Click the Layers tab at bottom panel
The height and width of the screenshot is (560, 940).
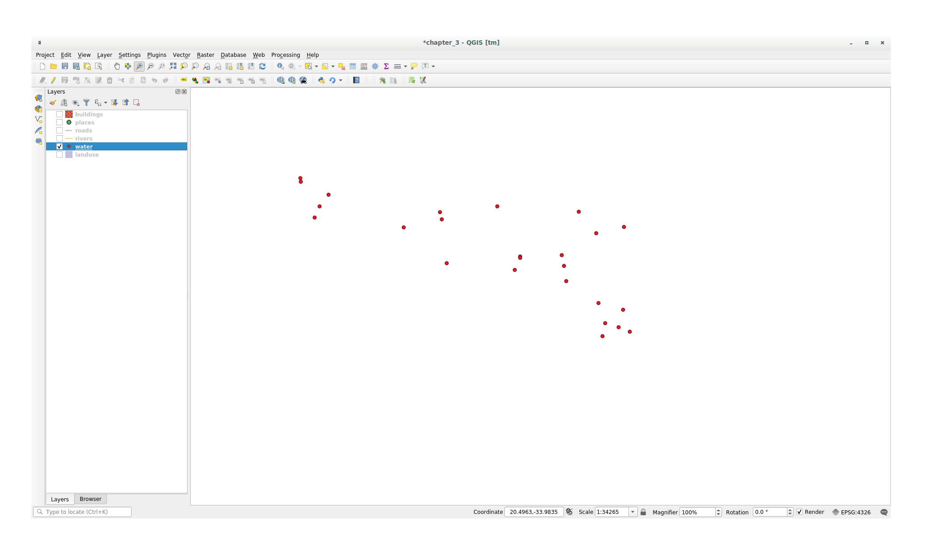pyautogui.click(x=60, y=499)
